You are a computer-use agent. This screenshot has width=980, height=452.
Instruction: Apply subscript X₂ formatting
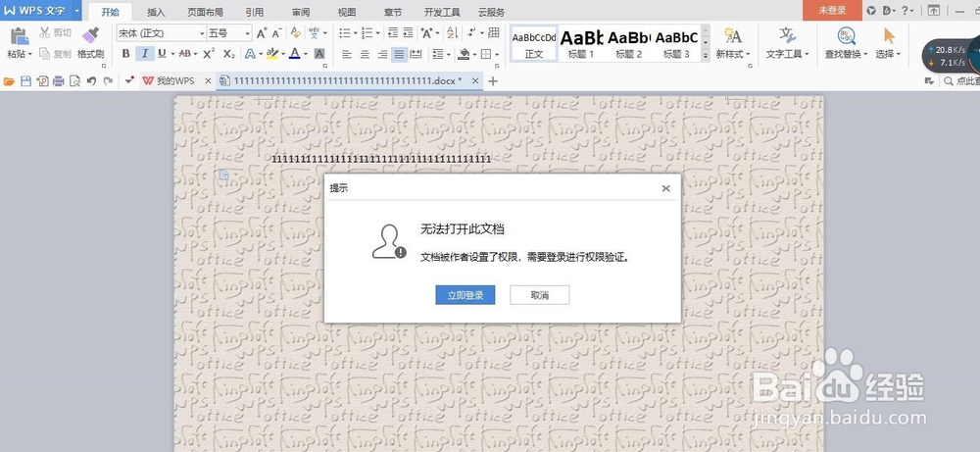(x=229, y=54)
